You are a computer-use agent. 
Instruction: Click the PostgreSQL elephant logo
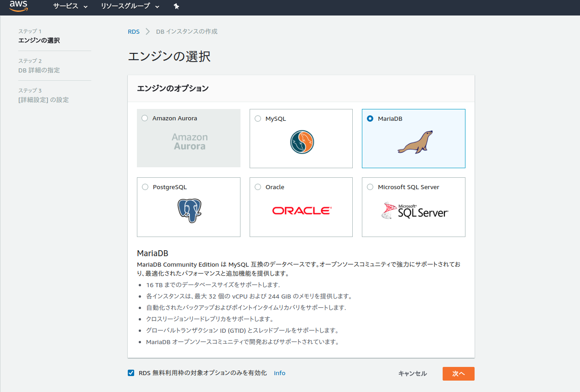click(188, 210)
